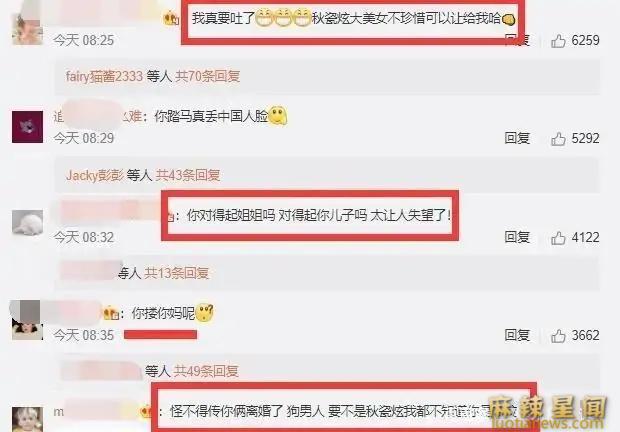Viewport: 620px width, 432px height.
Task: Expand the 共13条回复 replies
Action: point(176,273)
